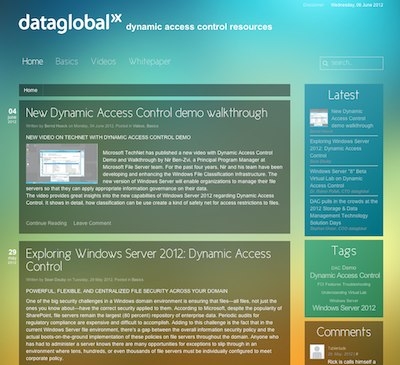Click the commenter avatar icon under Comments
400x365 pixels.
(x=317, y=351)
